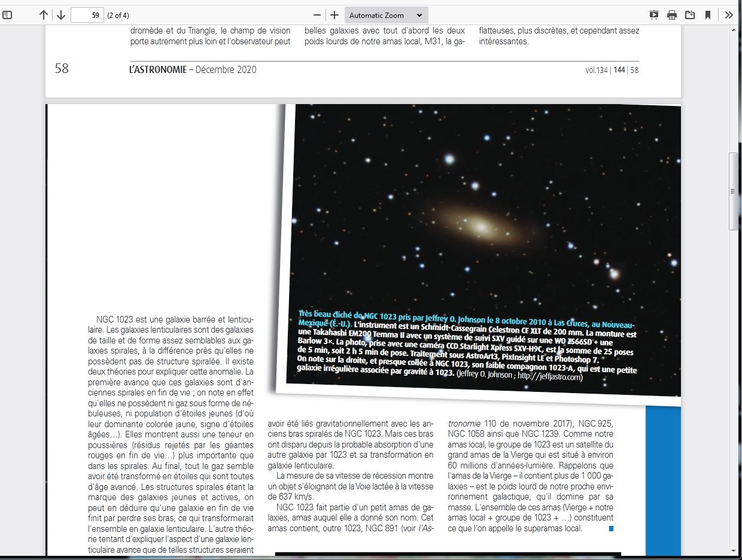
Task: Print the PDF document
Action: [672, 15]
